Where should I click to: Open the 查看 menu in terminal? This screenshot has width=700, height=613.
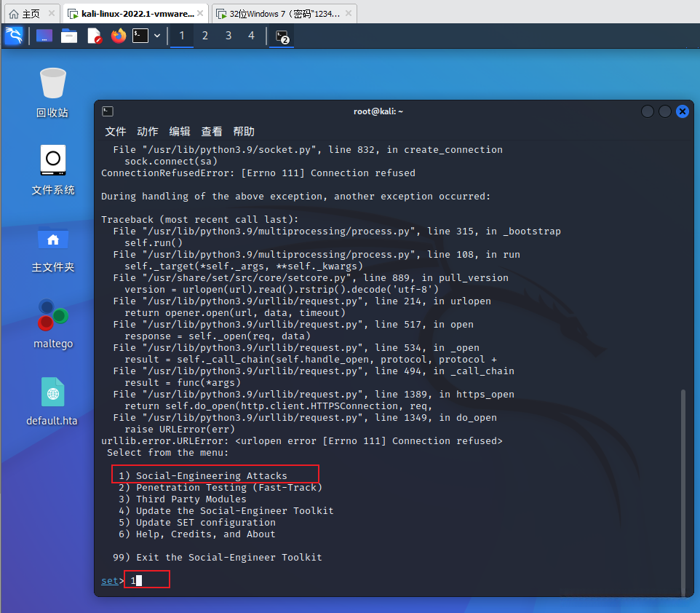pyautogui.click(x=212, y=131)
